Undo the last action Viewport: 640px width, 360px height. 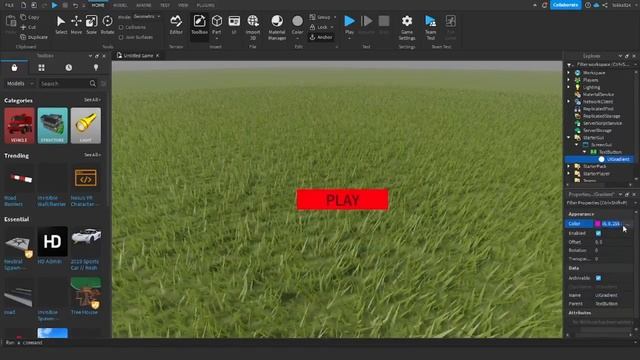[x=75, y=5]
